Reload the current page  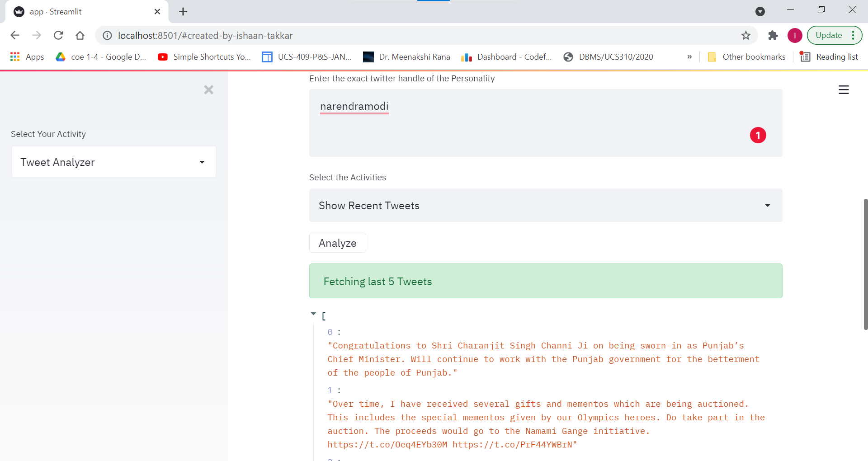click(58, 35)
